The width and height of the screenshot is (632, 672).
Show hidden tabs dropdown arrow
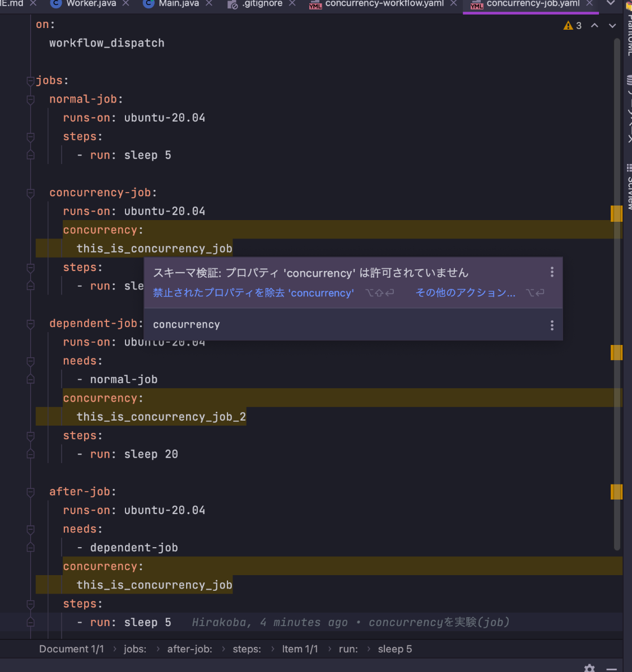click(611, 3)
